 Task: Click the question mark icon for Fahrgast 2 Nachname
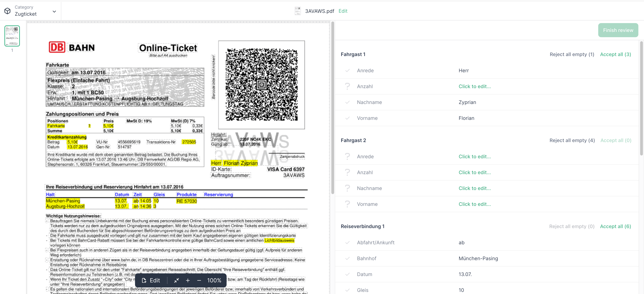click(x=347, y=188)
